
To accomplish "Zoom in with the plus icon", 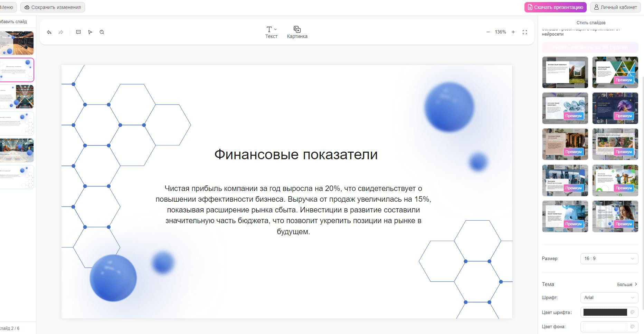I will (x=513, y=32).
